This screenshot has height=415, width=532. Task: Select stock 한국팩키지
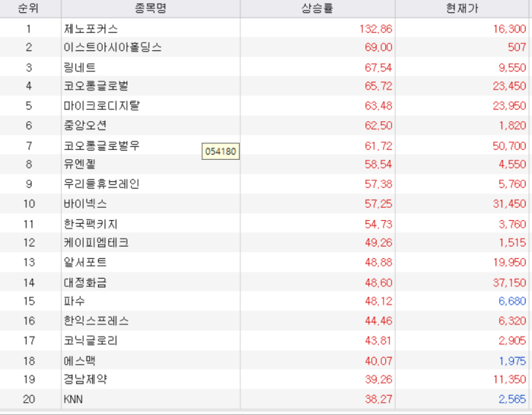tap(91, 224)
